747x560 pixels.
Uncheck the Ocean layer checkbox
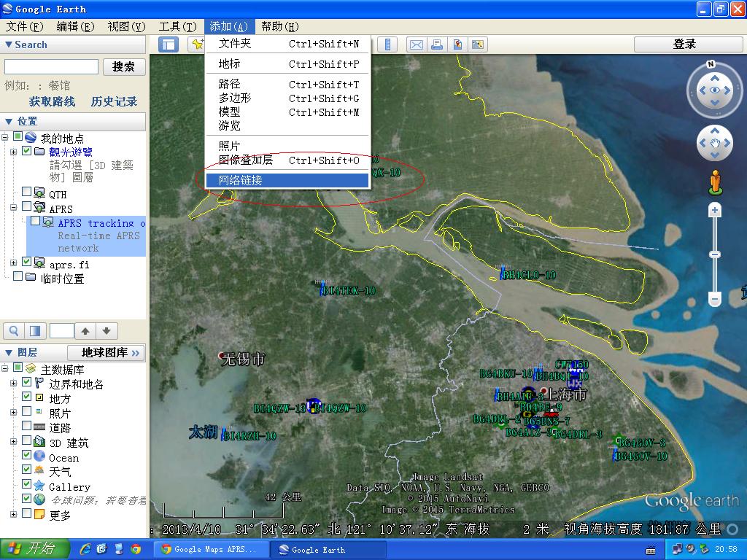tap(27, 455)
